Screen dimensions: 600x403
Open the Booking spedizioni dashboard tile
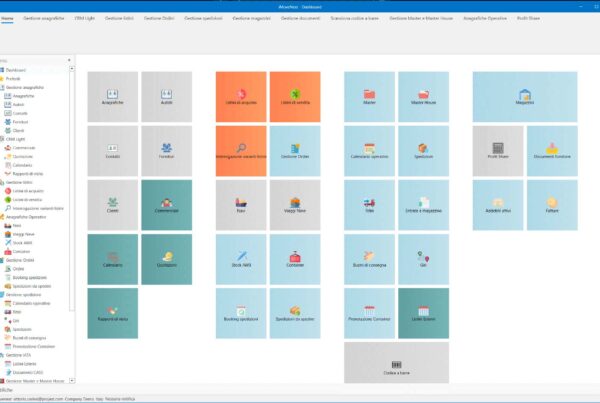[241, 313]
